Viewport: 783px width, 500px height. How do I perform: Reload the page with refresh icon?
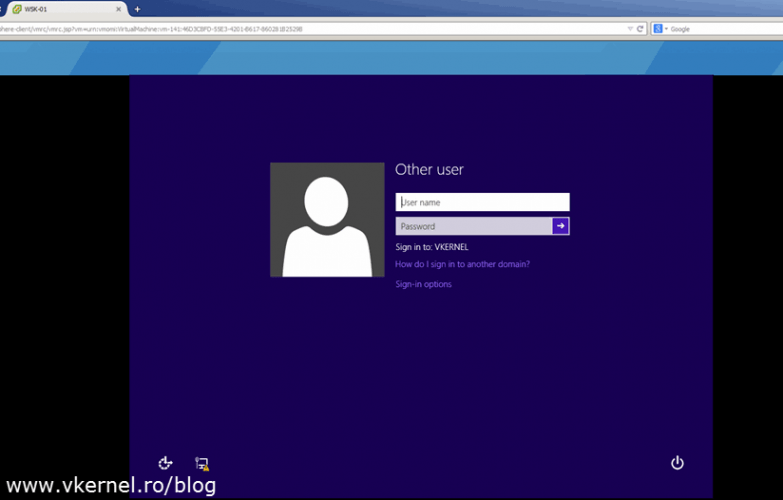point(640,29)
